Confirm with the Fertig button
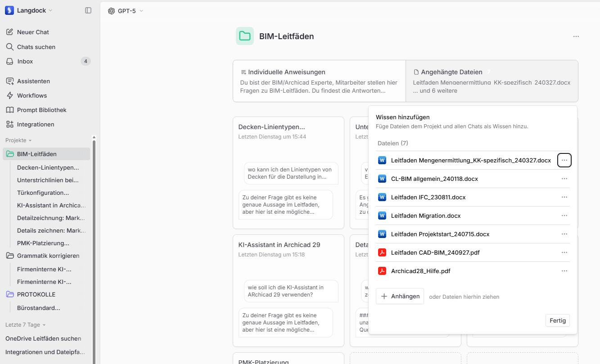The image size is (600, 364). coord(558,320)
